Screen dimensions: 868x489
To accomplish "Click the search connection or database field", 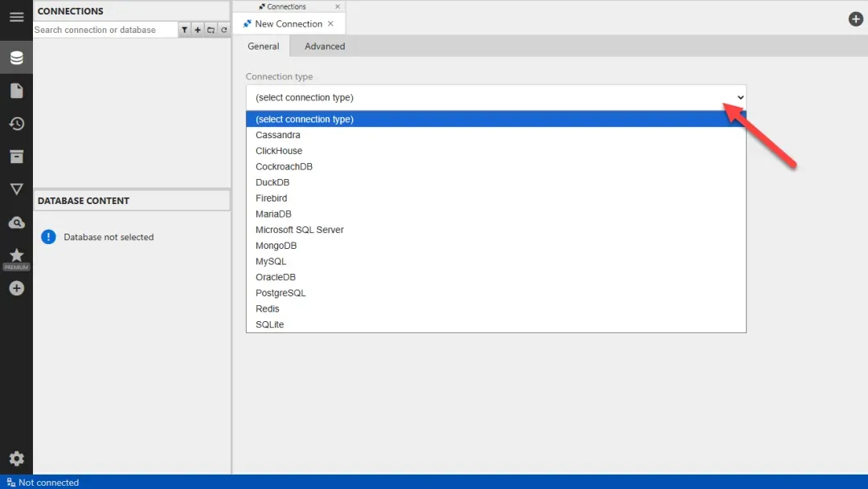I will pos(104,30).
